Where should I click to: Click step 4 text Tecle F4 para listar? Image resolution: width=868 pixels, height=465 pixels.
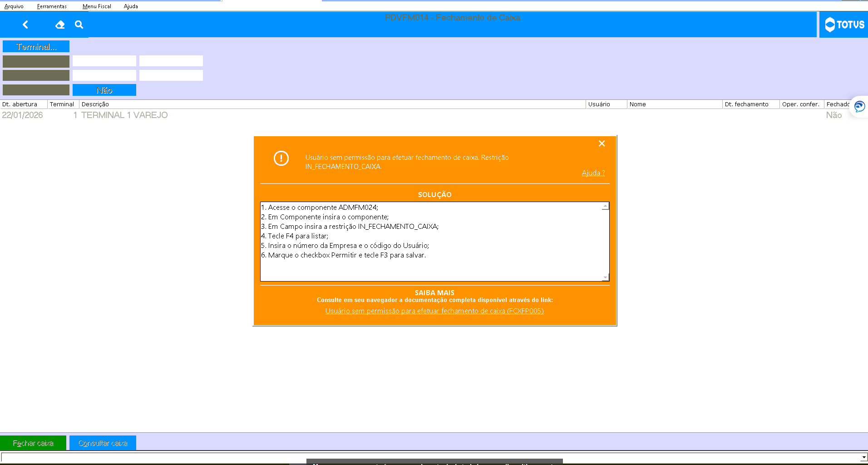pos(295,236)
